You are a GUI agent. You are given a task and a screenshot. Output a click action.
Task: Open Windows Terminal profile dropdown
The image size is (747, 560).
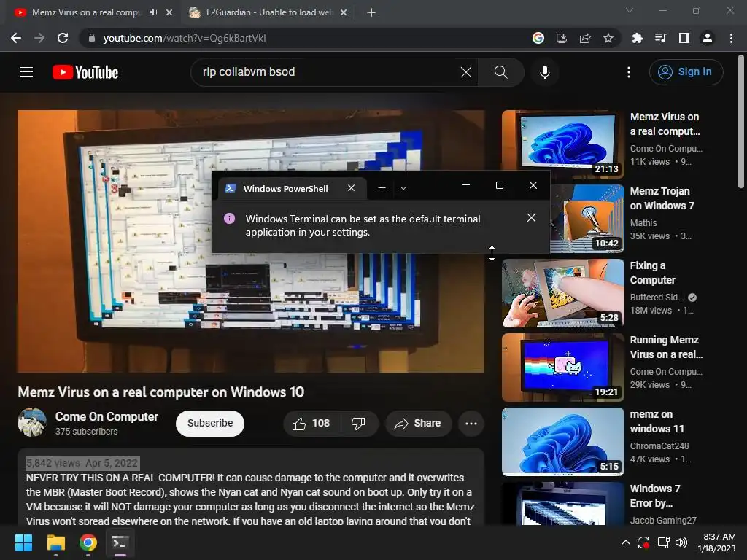point(403,188)
